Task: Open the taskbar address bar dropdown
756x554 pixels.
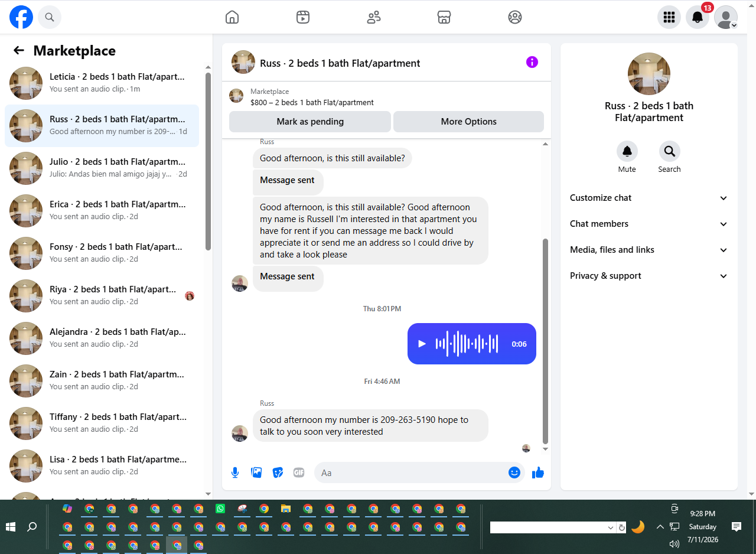Action: [x=611, y=527]
